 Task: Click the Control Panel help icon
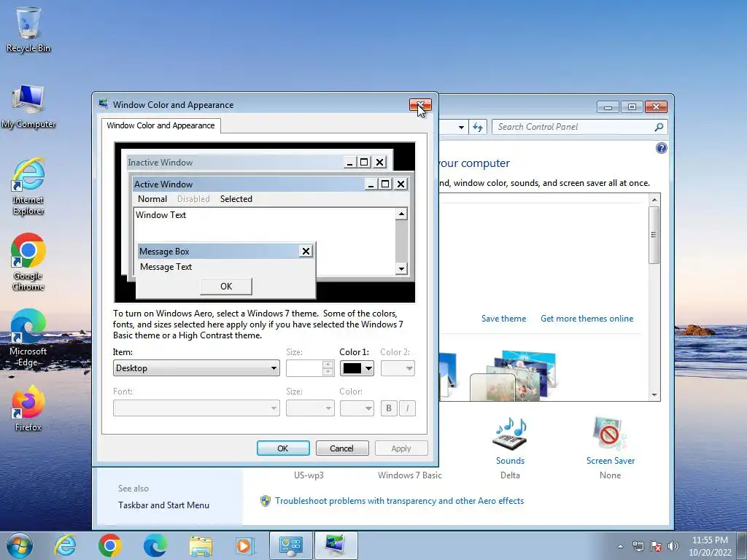coord(661,148)
